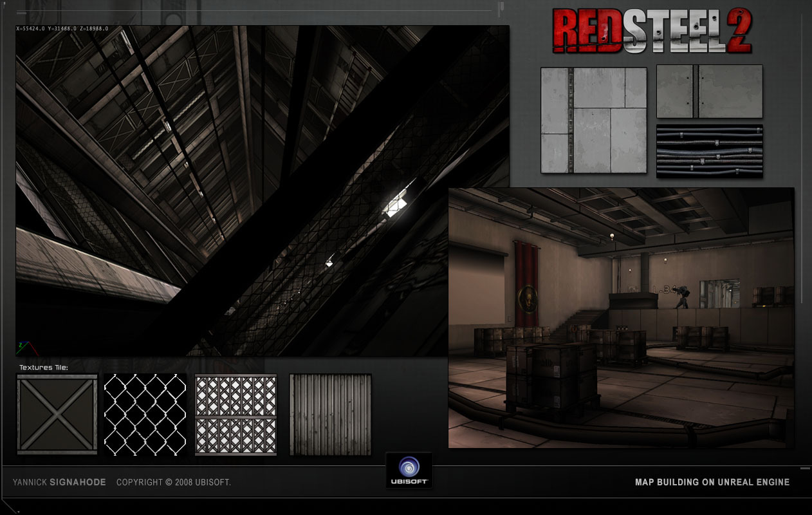This screenshot has width=812, height=515.
Task: Select the X-braced metal panel texture tile
Action: point(57,415)
